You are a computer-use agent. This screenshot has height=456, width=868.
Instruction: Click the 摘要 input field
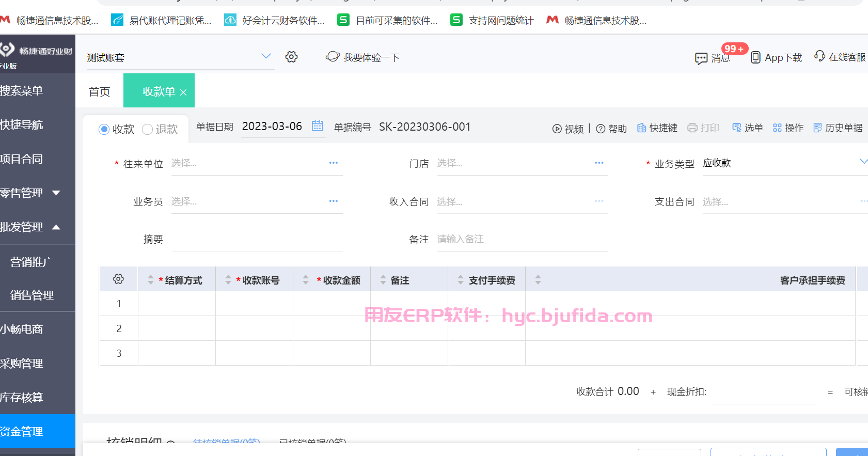coord(257,239)
